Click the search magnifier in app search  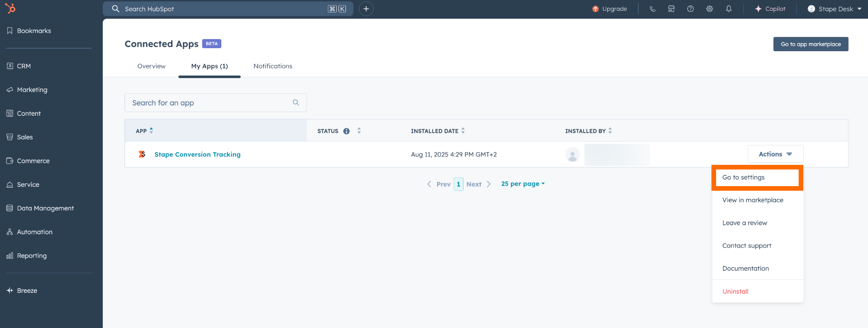pyautogui.click(x=296, y=103)
